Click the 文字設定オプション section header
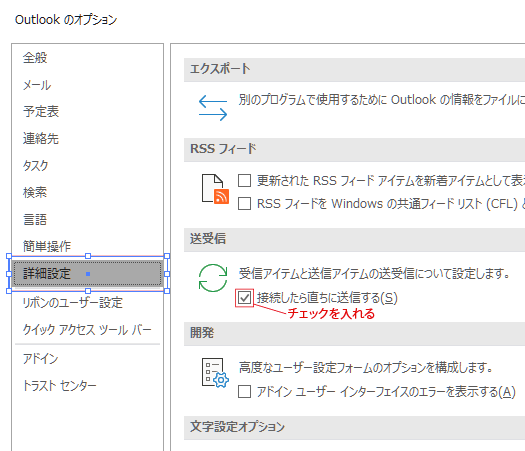The width and height of the screenshot is (525, 451). click(354, 428)
